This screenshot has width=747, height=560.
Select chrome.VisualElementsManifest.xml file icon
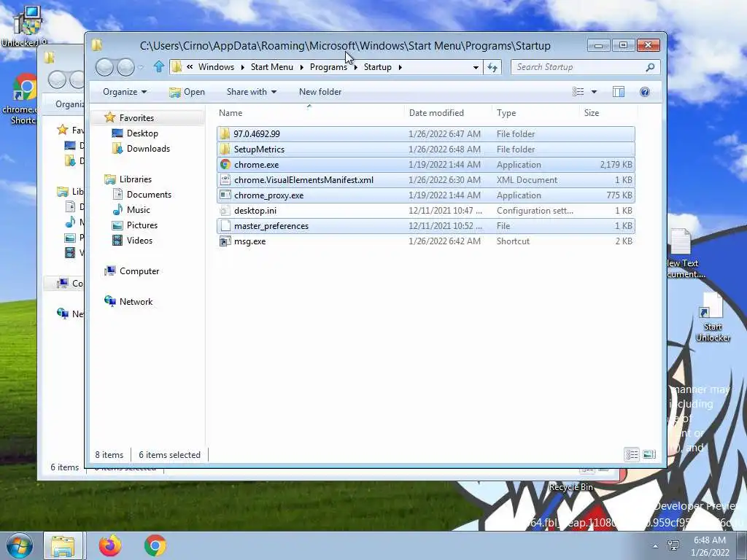(x=225, y=180)
